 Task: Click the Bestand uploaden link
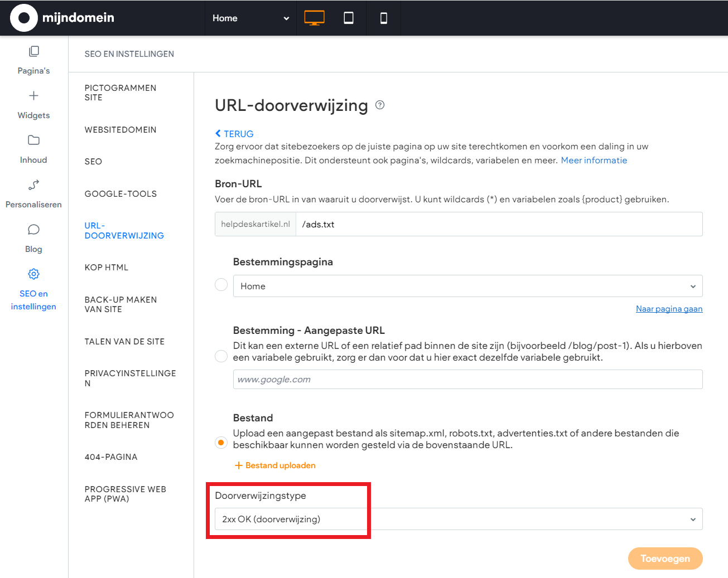[275, 465]
